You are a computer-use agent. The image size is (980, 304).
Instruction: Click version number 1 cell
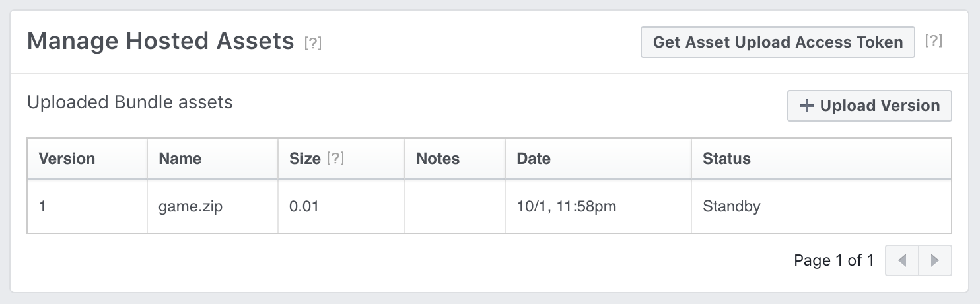(x=87, y=206)
